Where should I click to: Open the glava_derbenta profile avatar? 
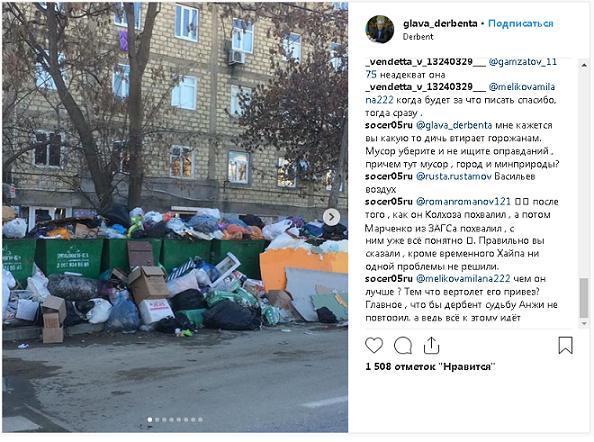[380, 29]
